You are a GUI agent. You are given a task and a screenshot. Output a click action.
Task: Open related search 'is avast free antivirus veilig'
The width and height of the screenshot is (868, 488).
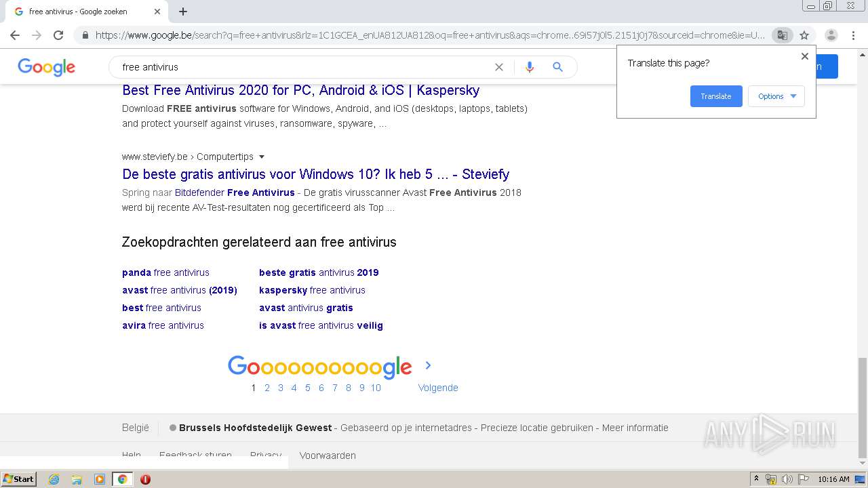(x=321, y=325)
